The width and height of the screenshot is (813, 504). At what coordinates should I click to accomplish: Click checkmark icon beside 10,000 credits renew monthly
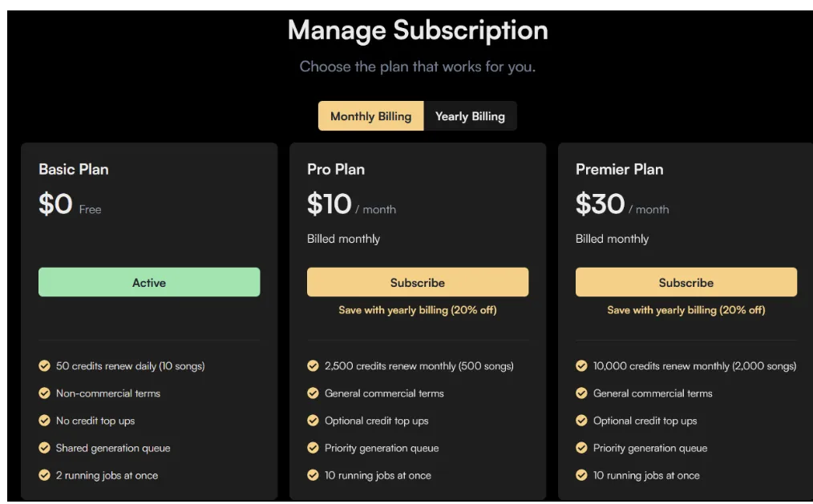click(x=582, y=366)
